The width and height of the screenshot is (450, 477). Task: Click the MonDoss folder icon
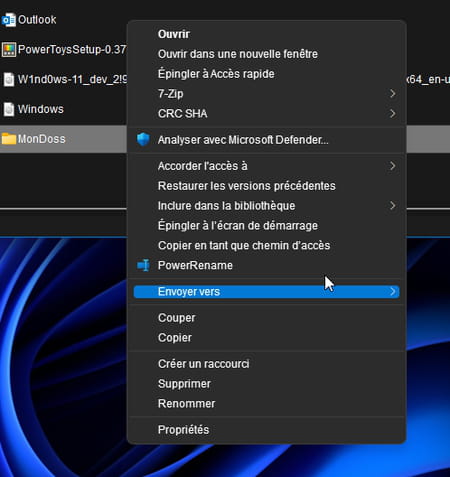coord(9,139)
